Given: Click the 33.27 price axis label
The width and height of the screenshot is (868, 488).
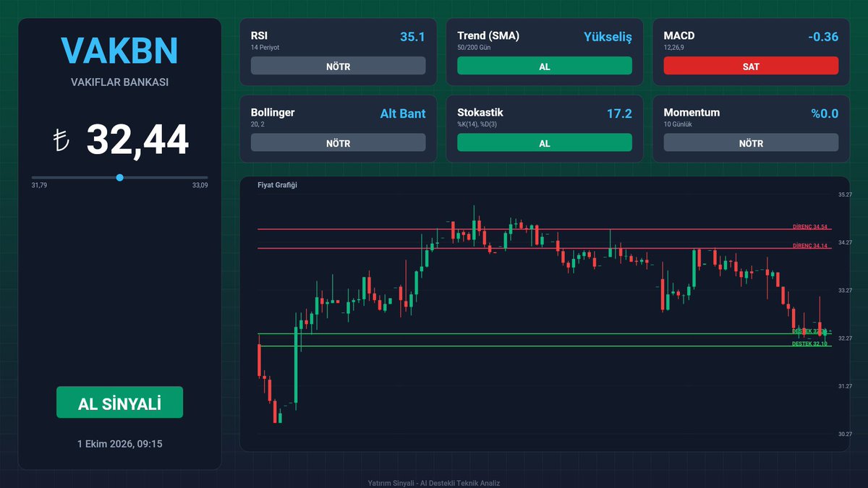Looking at the screenshot, I should pos(846,290).
